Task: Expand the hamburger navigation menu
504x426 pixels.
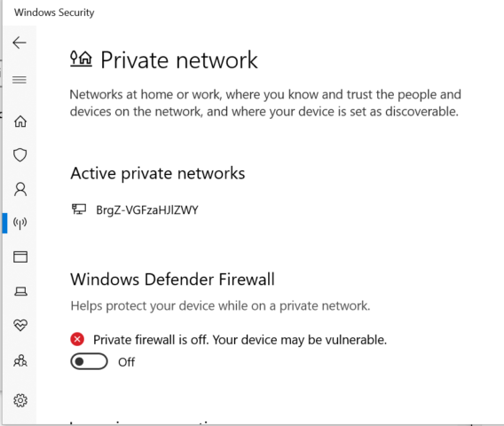Action: tap(20, 80)
